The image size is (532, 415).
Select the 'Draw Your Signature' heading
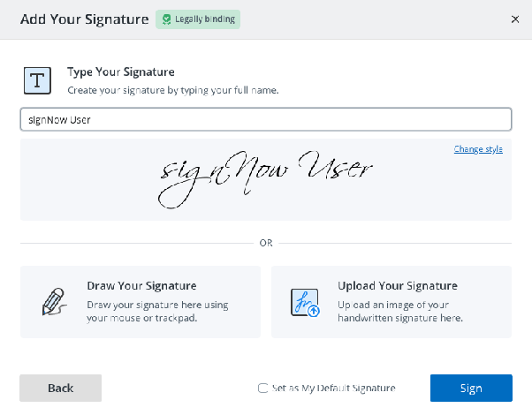coord(141,286)
